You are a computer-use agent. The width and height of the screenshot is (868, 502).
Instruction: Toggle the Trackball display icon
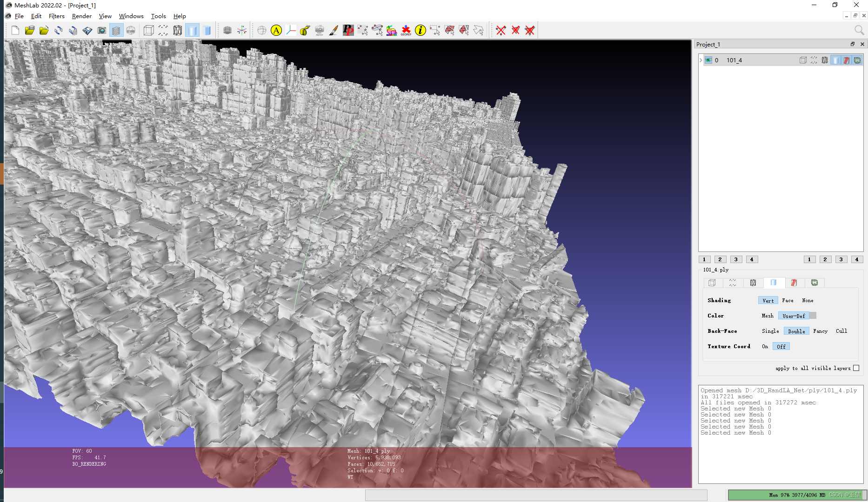(262, 31)
